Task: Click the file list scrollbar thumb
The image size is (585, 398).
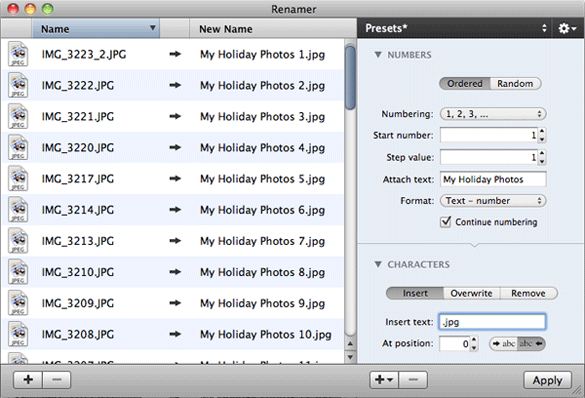Action: tap(350, 77)
